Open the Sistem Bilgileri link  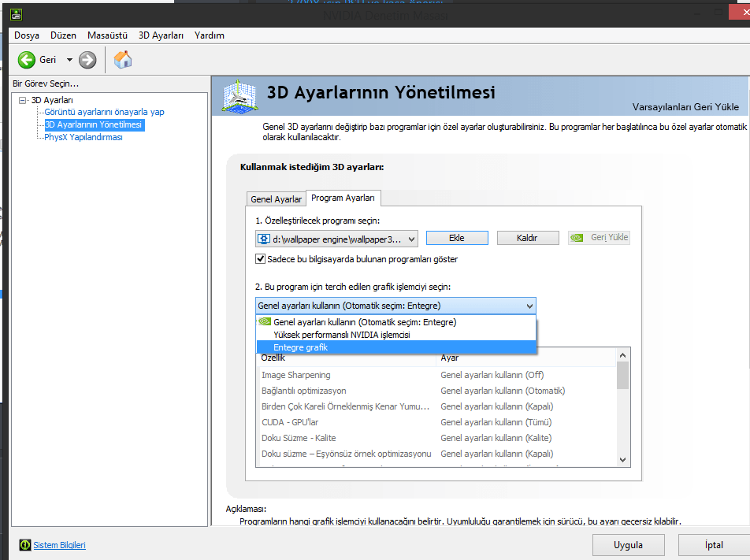pos(59,545)
